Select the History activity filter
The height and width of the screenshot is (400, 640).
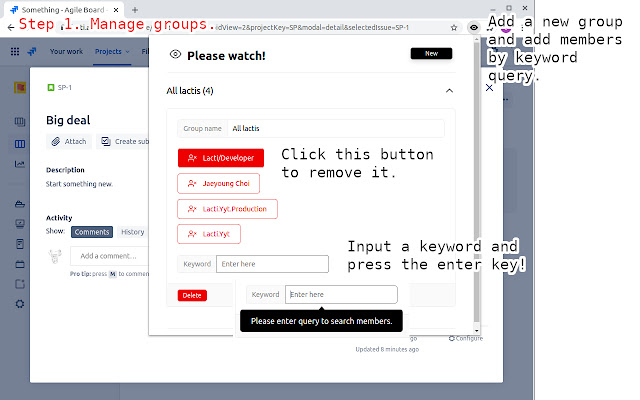point(133,232)
